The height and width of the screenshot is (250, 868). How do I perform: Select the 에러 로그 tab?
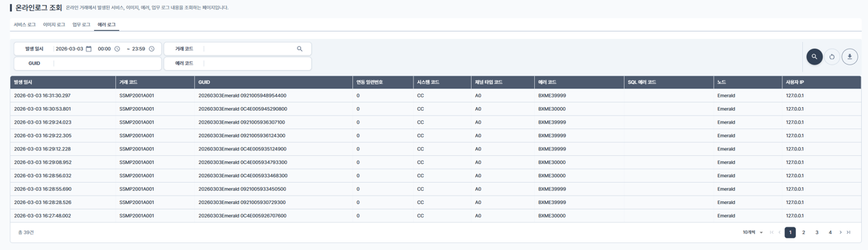pyautogui.click(x=107, y=25)
